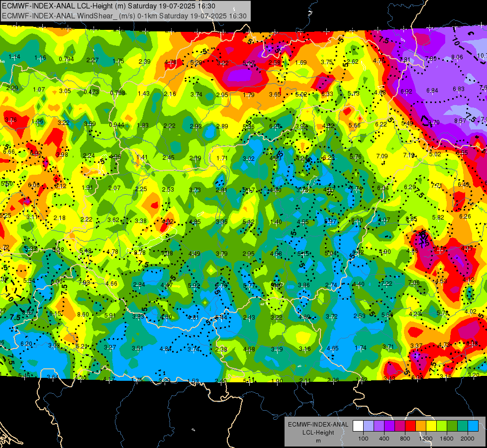The height and width of the screenshot is (448, 487).
Task: Select grid value 1.16
Action: click(x=40, y=58)
